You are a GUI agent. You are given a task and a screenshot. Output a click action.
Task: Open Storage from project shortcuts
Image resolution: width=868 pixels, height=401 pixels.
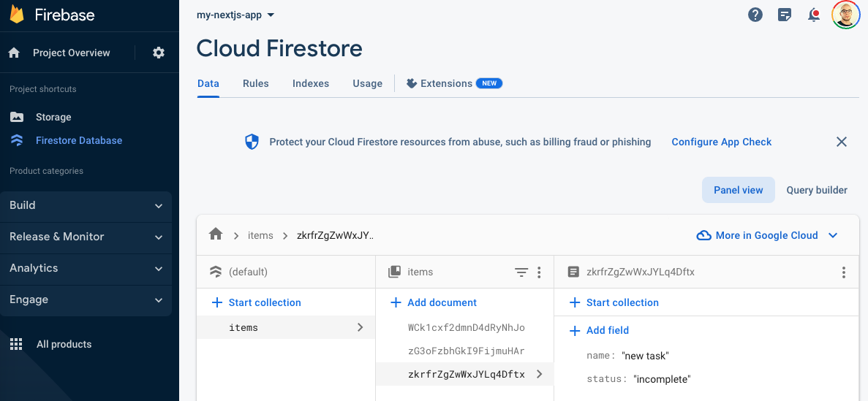[x=53, y=117]
